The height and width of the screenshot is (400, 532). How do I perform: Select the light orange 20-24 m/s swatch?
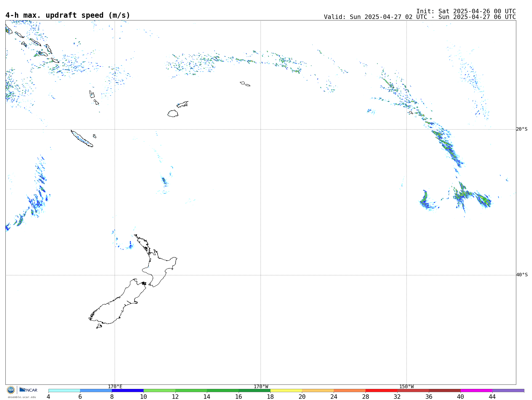coord(318,391)
